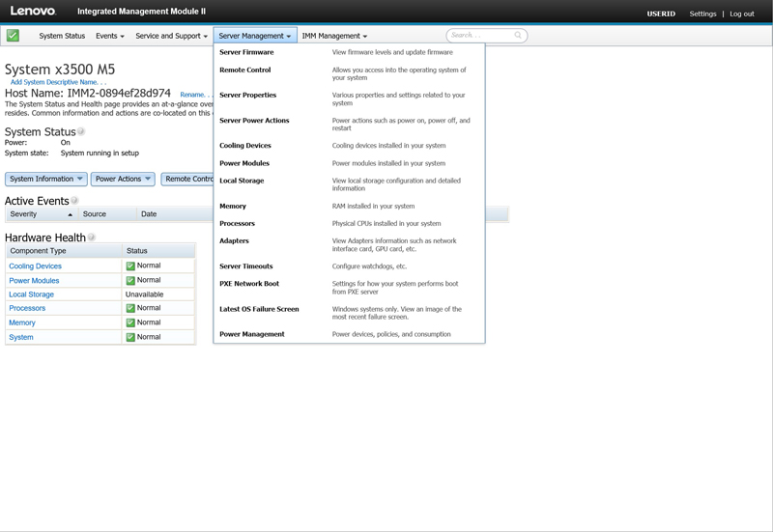Click the help icon beside Active Events
The width and height of the screenshot is (773, 532).
pyautogui.click(x=74, y=201)
